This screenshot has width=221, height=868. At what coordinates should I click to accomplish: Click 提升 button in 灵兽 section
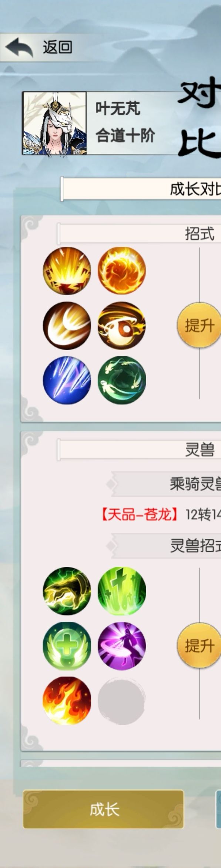(x=199, y=645)
